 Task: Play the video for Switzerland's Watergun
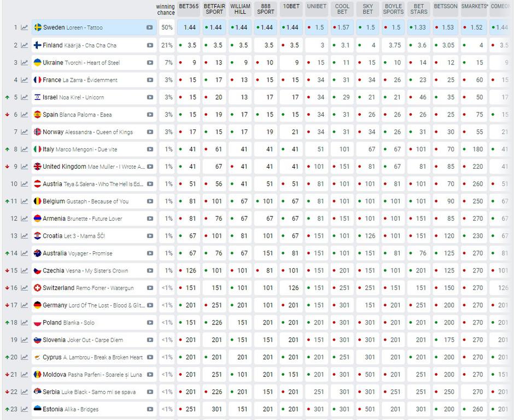pos(150,288)
